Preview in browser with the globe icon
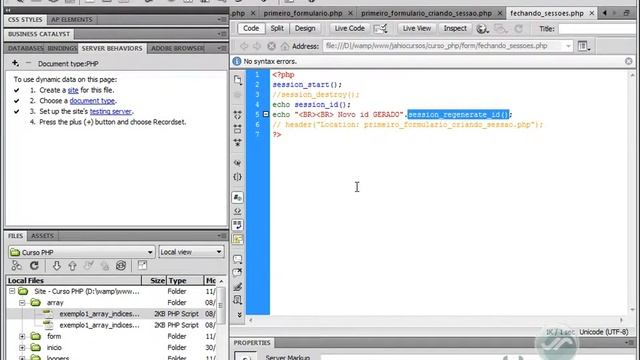The image size is (640, 360). tap(482, 29)
